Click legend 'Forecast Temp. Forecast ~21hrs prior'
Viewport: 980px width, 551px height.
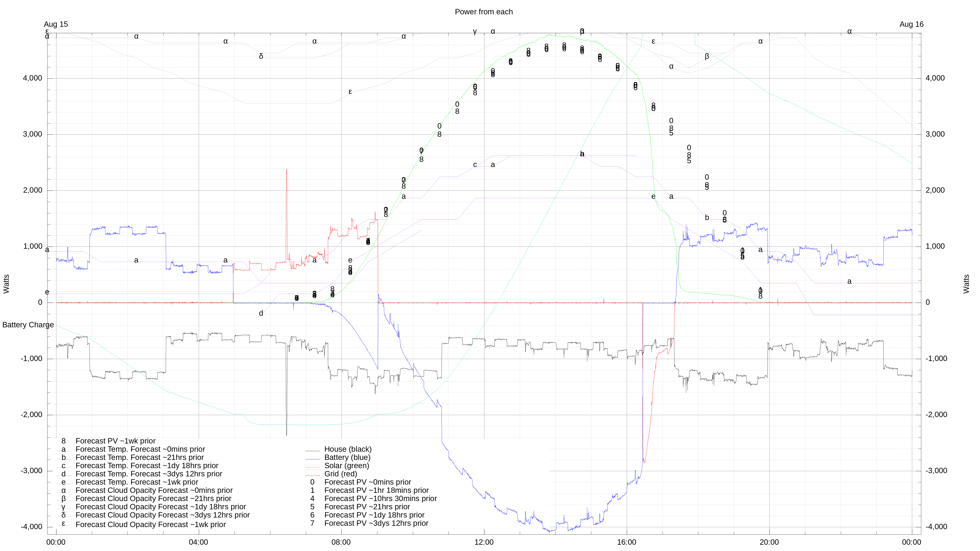point(140,457)
